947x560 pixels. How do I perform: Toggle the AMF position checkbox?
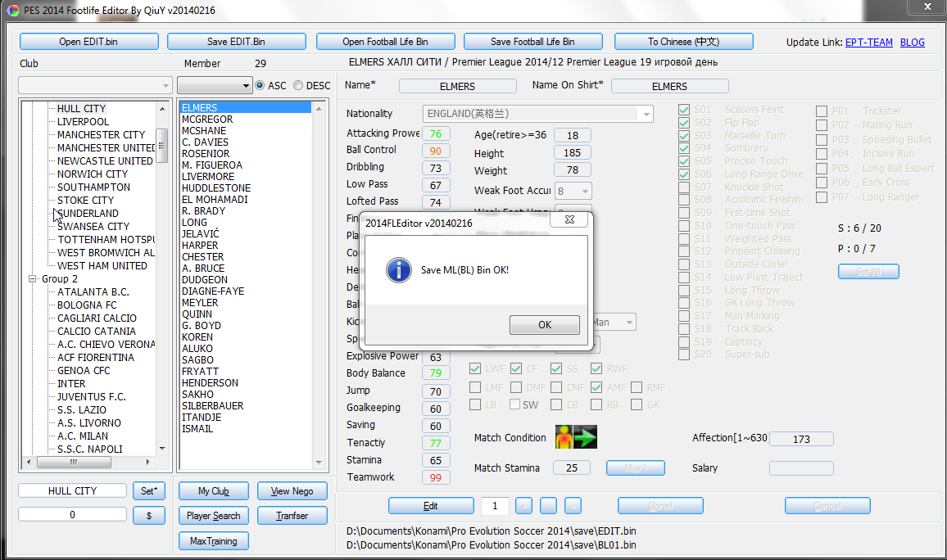click(x=596, y=387)
